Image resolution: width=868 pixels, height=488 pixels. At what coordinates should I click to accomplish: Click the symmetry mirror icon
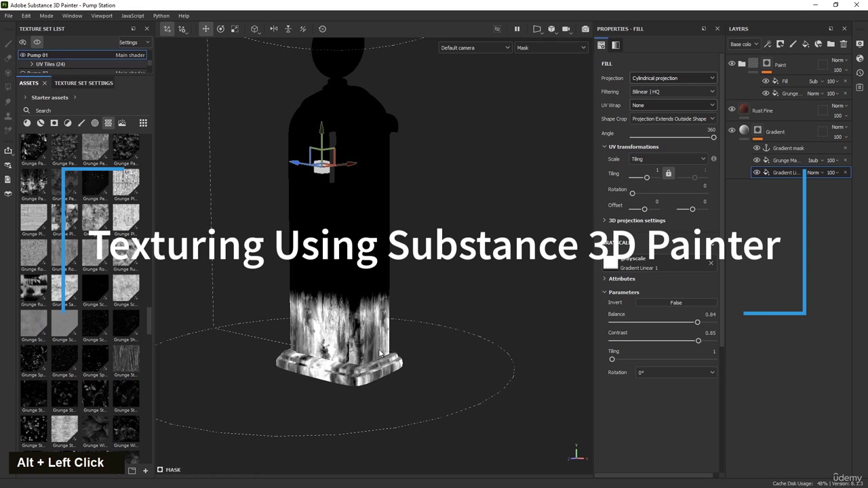[274, 29]
